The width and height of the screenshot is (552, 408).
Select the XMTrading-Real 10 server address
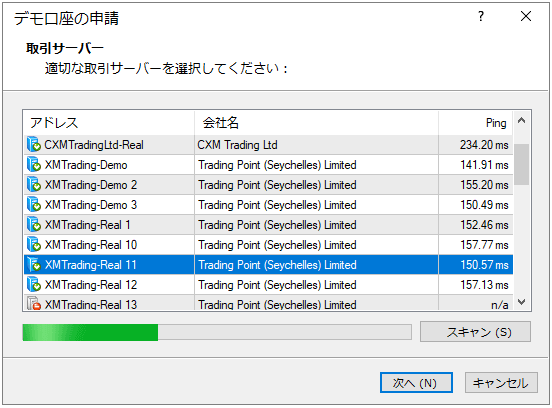90,245
